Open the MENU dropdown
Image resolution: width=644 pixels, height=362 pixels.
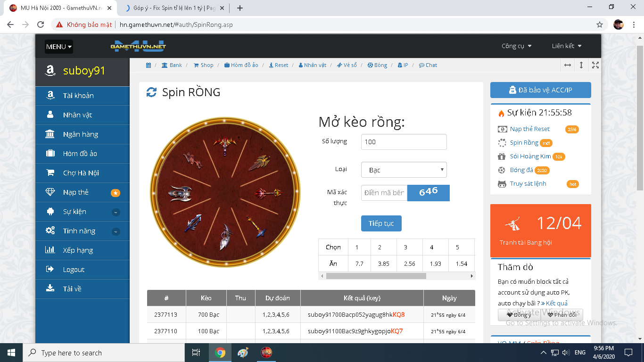tap(59, 47)
